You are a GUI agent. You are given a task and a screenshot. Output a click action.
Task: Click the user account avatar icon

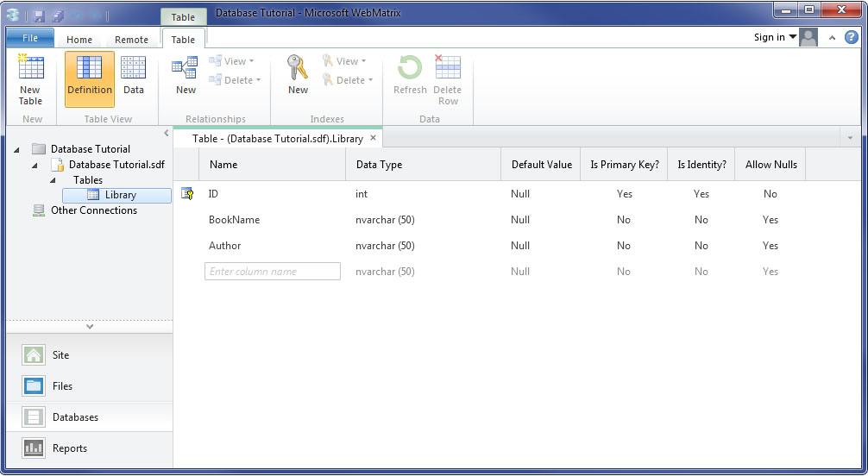pyautogui.click(x=808, y=37)
